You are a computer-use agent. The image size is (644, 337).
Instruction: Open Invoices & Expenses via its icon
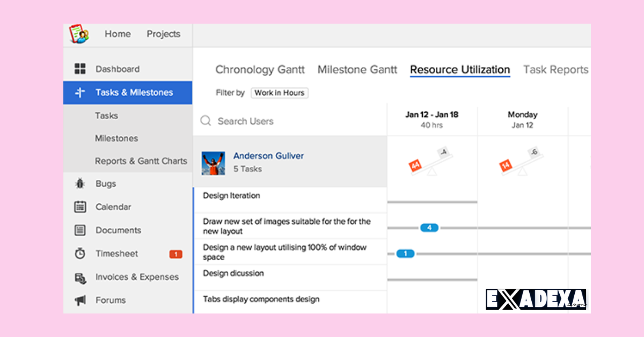pyautogui.click(x=79, y=277)
